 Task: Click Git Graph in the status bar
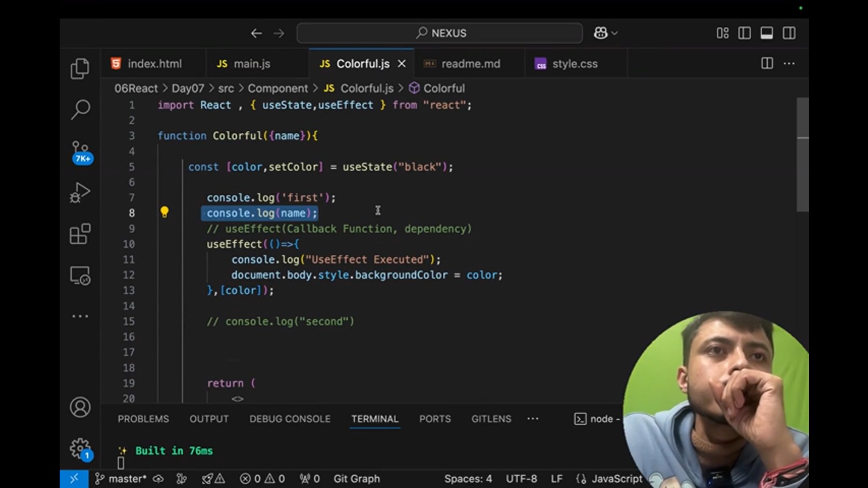pyautogui.click(x=356, y=479)
